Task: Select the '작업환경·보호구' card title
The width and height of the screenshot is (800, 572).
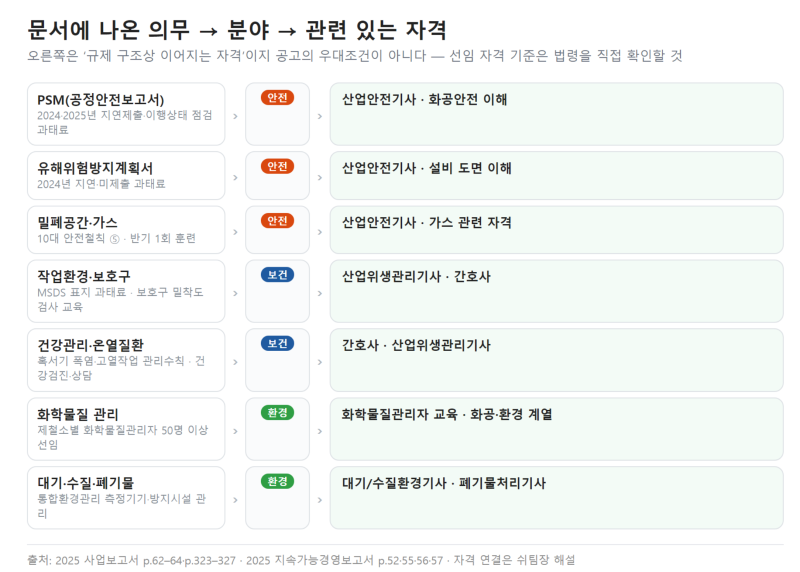Action: [x=84, y=277]
